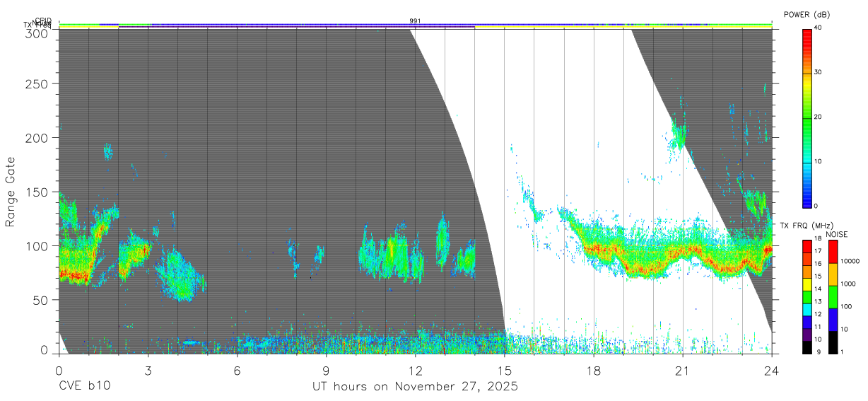
Task: Click the 'CVE b10' radar beam label
Action: (84, 386)
